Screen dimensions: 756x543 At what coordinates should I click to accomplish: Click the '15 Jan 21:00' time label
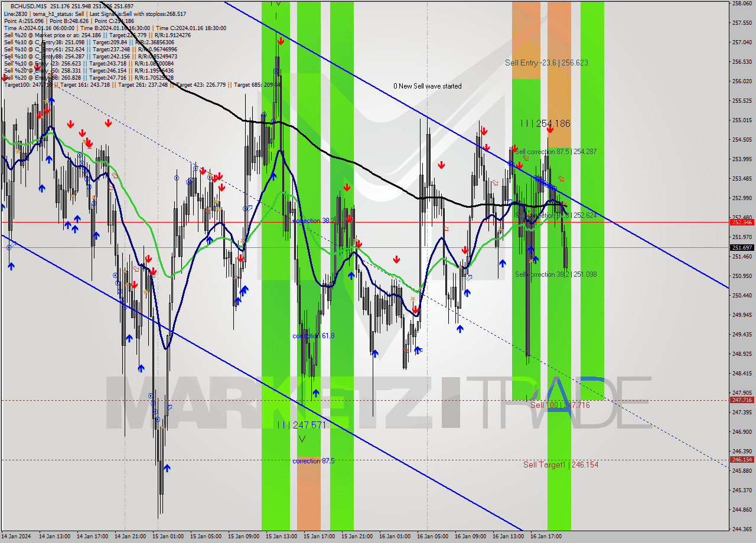click(x=357, y=537)
